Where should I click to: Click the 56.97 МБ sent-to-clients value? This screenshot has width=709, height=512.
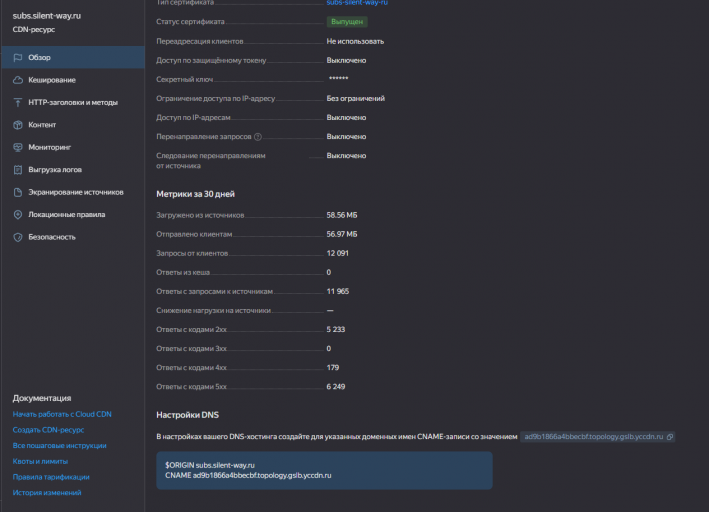pyautogui.click(x=342, y=234)
